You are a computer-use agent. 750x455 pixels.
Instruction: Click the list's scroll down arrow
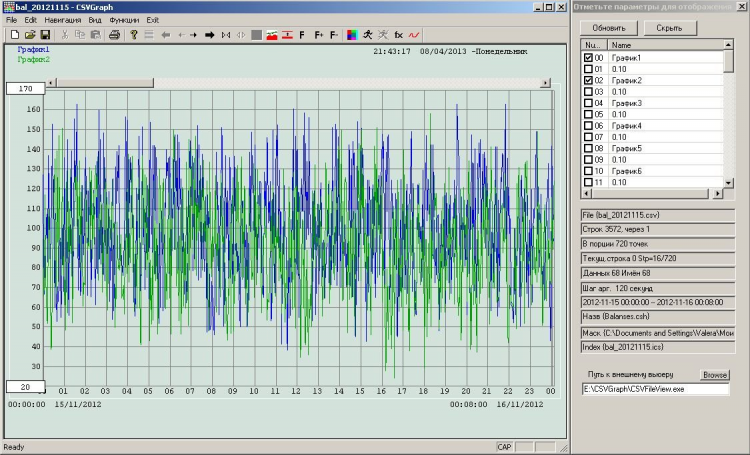tap(729, 182)
